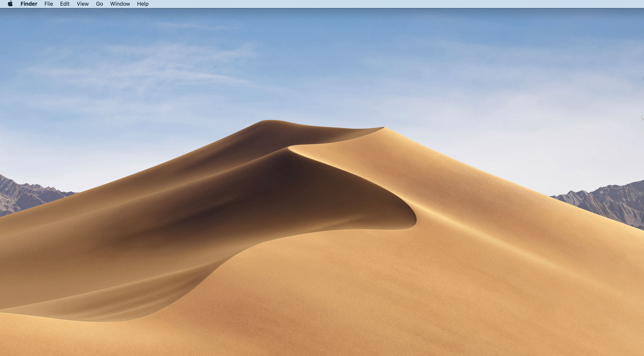Open the View menu
644x356 pixels.
point(83,4)
